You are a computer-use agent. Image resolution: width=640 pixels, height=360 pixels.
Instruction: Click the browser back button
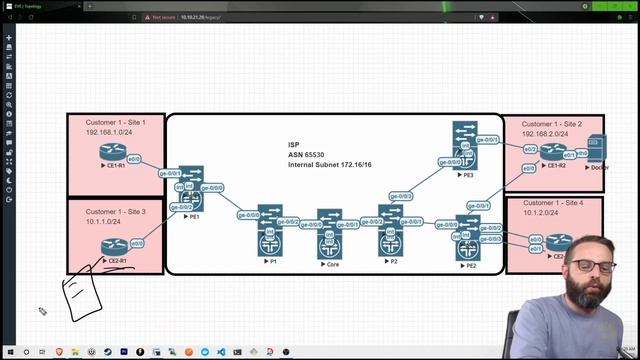10,18
